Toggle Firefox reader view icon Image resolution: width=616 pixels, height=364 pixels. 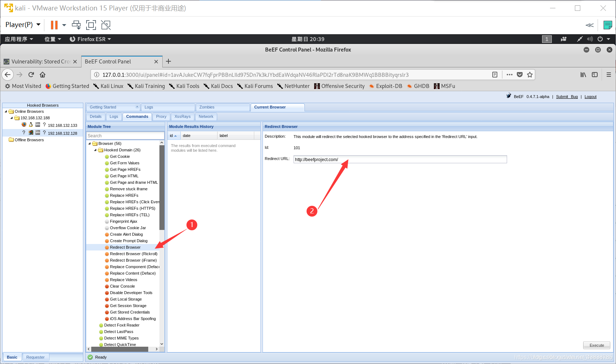[495, 75]
